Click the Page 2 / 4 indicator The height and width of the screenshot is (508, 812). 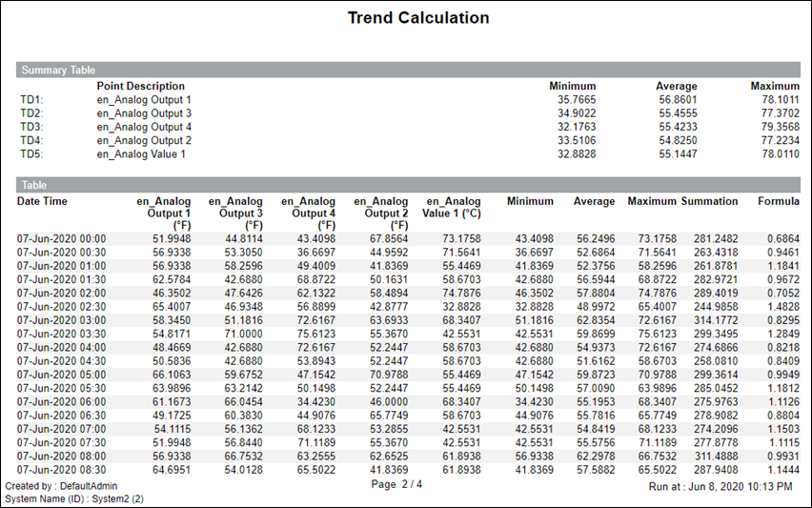(396, 484)
